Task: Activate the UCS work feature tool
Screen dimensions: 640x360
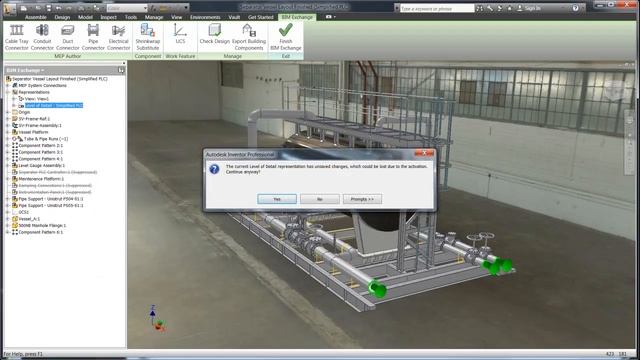Action: pyautogui.click(x=180, y=34)
